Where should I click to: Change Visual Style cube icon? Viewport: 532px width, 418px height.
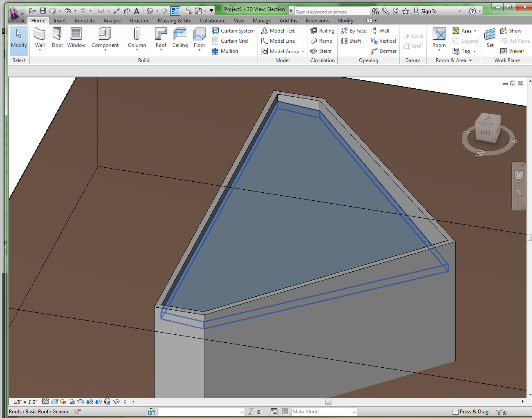[x=54, y=402]
